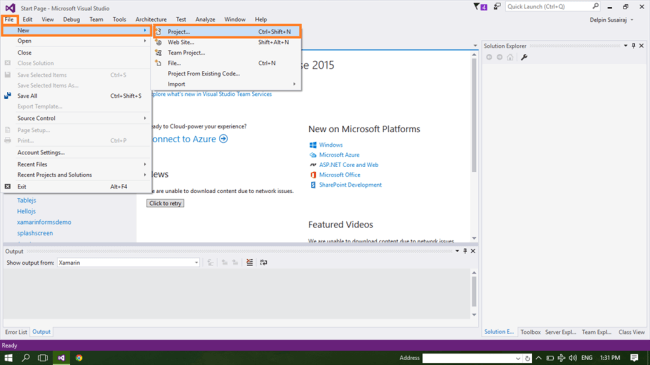Open ASP.NET Core and Web link

pyautogui.click(x=348, y=165)
